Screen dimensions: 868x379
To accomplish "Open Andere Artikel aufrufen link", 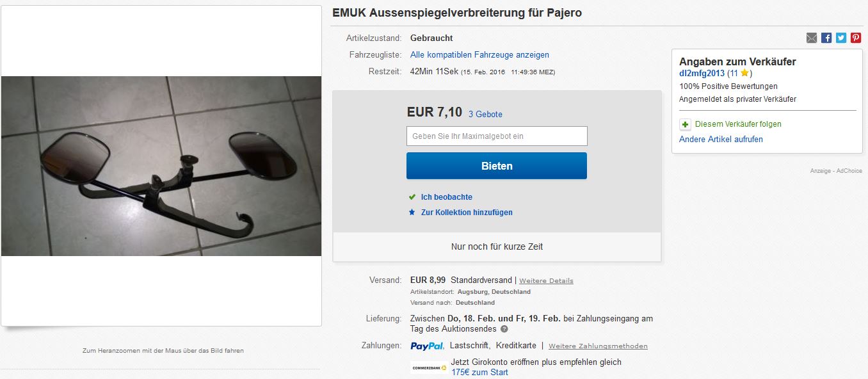I will (721, 140).
